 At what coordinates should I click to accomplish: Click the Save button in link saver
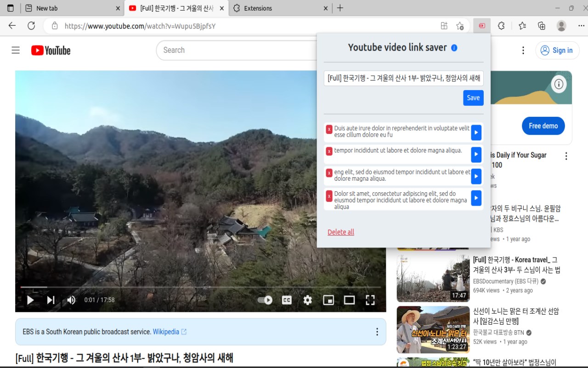[x=473, y=98]
